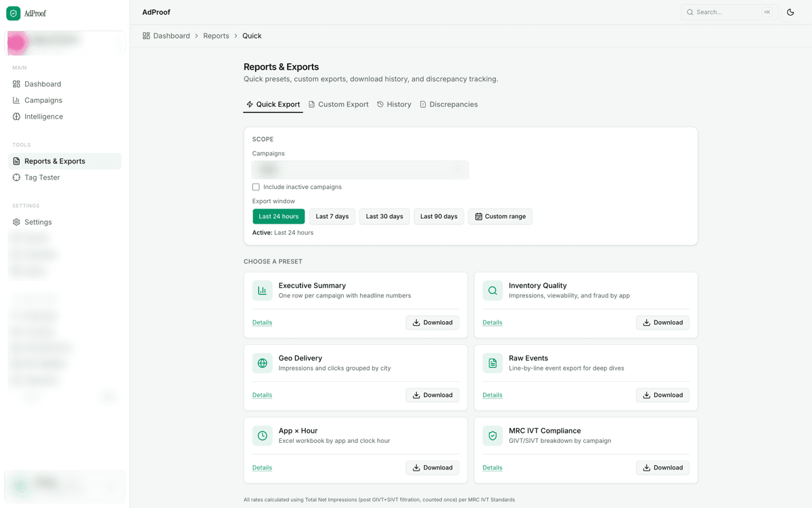Click the Dashboard grid icon in breadcrumb
Image resolution: width=812 pixels, height=508 pixels.
click(x=146, y=36)
